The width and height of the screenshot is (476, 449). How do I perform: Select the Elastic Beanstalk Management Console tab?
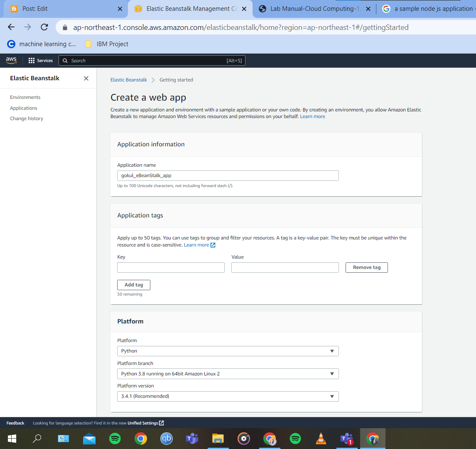[x=190, y=9]
